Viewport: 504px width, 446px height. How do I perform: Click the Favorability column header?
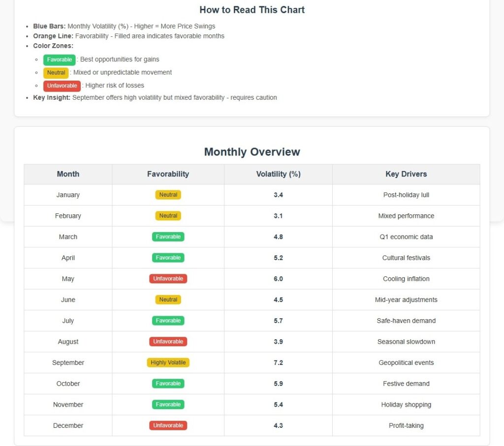(168, 174)
